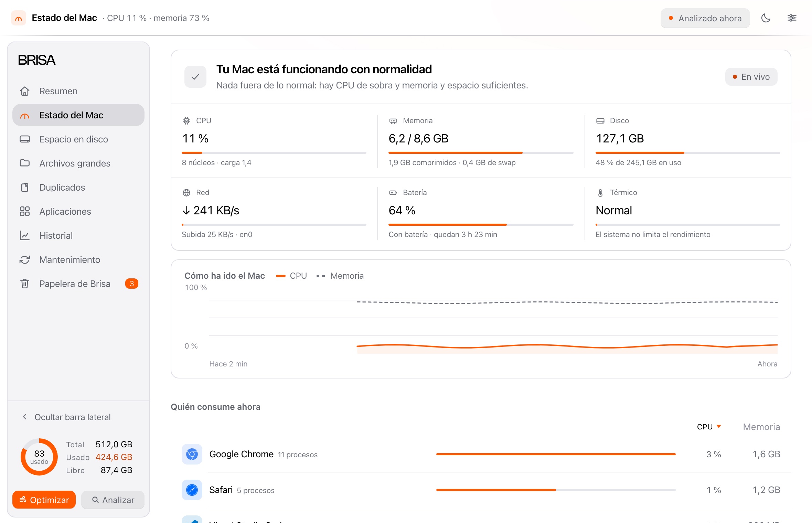
Task: Open Resumen in sidebar
Action: 78,91
